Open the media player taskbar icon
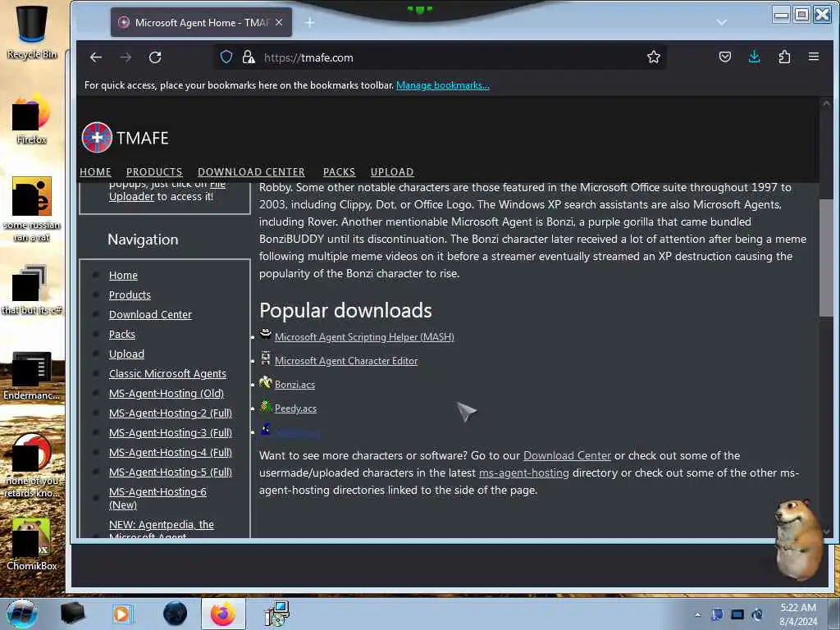The height and width of the screenshot is (630, 840). coord(122,614)
